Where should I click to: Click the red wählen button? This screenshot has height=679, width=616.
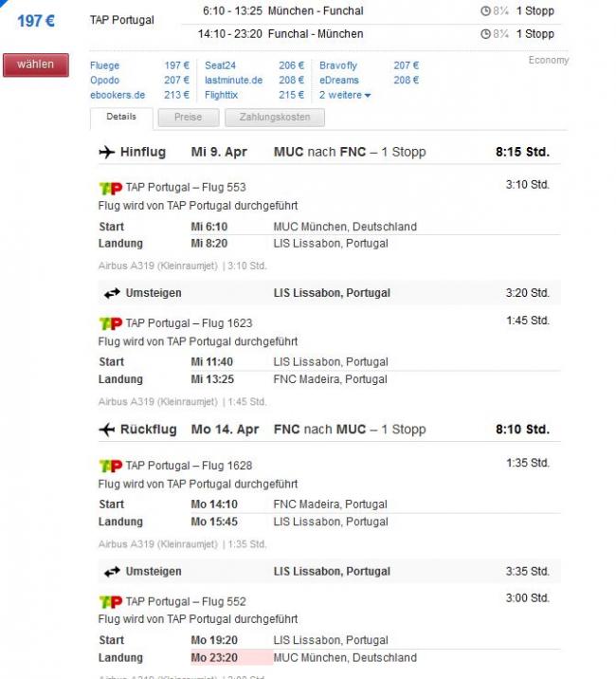(x=35, y=64)
